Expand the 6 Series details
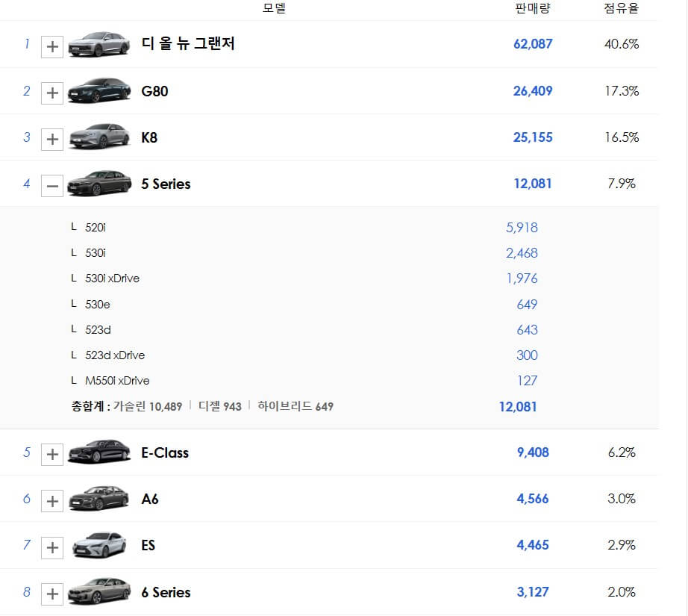This screenshot has height=616, width=688. click(x=51, y=594)
